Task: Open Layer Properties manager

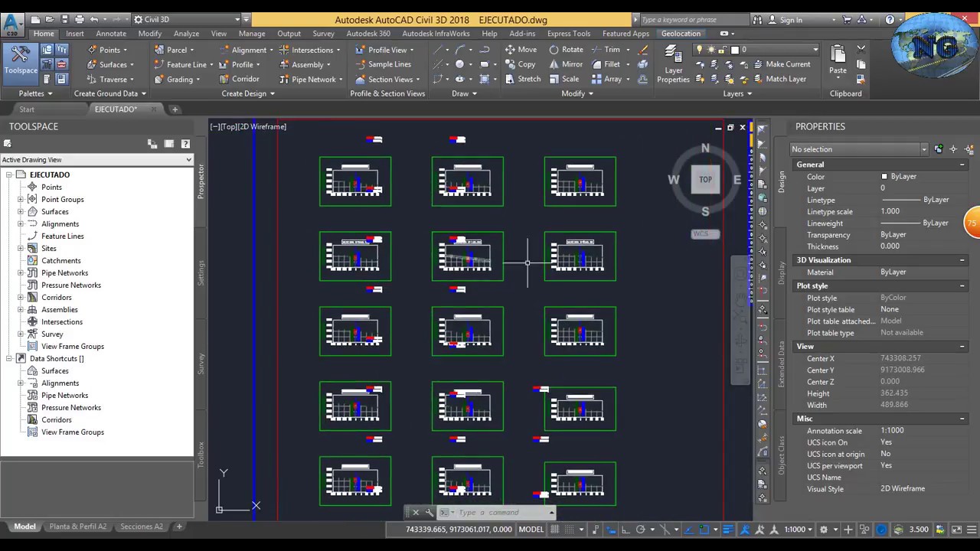Action: pyautogui.click(x=673, y=64)
